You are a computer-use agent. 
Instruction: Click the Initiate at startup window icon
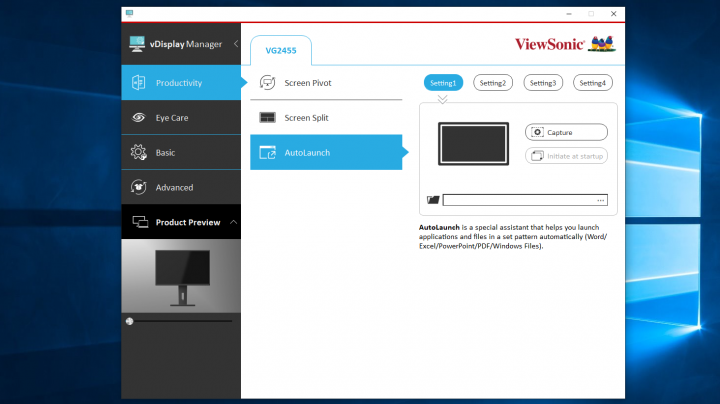coord(537,156)
